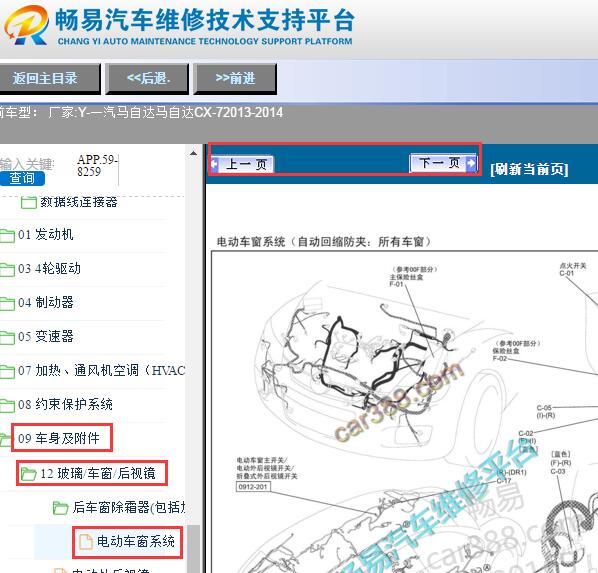Select the 12 玻璃/车窗/后视镜 tree item
Screen dimensions: 598x573
(x=98, y=473)
